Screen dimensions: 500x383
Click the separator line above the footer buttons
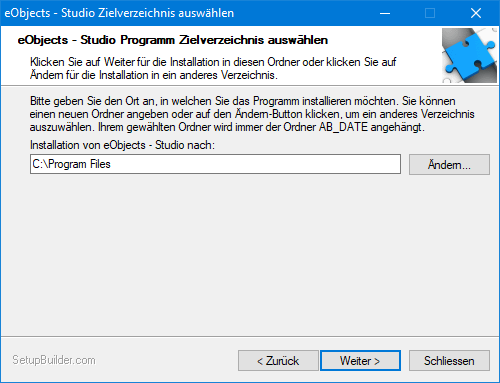[250, 336]
